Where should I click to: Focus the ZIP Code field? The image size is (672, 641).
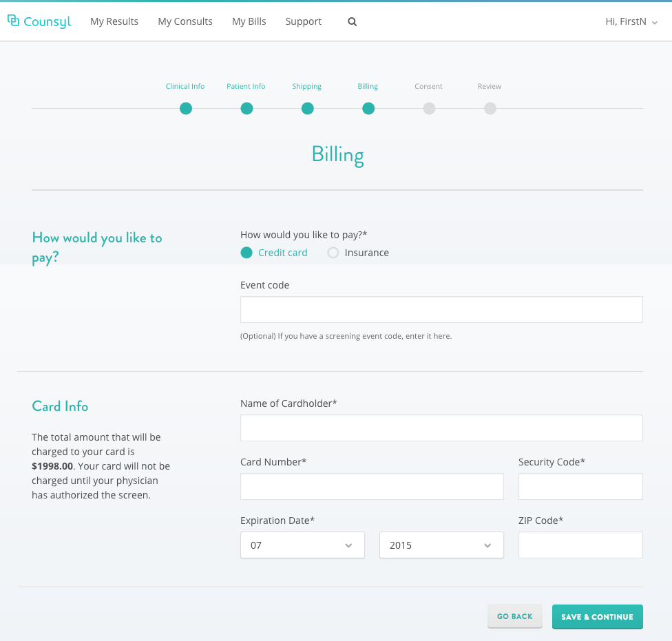coord(580,545)
